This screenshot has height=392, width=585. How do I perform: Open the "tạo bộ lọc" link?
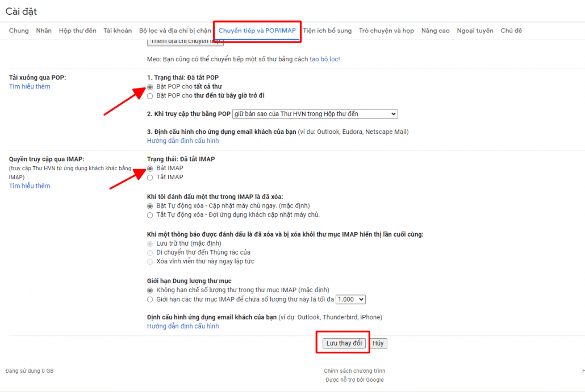pyautogui.click(x=324, y=59)
